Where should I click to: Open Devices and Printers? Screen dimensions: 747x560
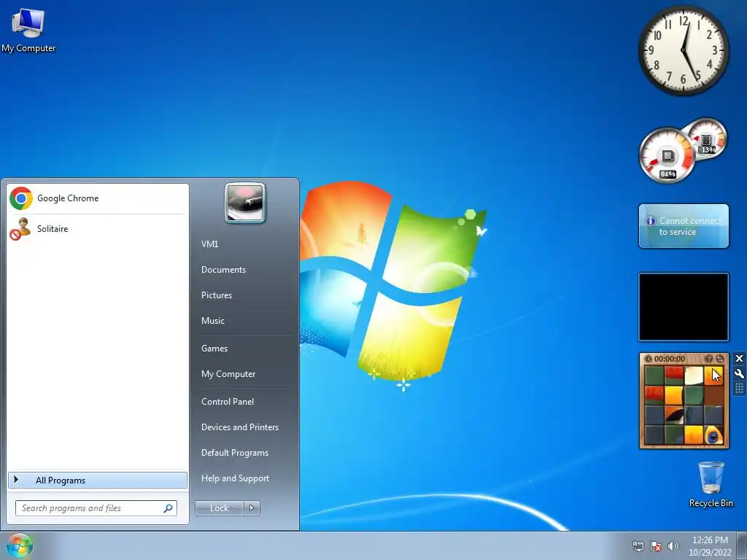click(239, 427)
